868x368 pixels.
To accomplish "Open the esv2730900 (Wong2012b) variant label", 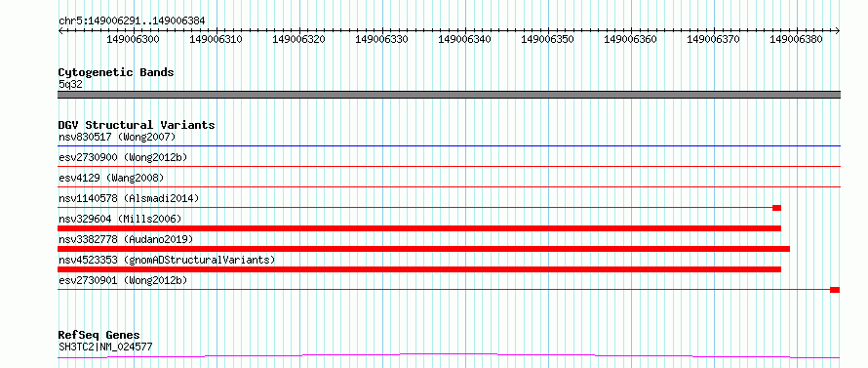I will 123,157.
